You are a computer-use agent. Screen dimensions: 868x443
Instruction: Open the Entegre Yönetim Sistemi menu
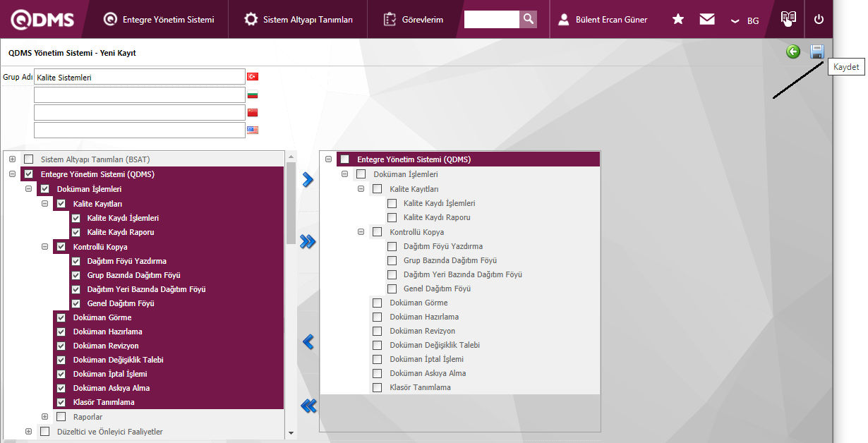pos(159,20)
